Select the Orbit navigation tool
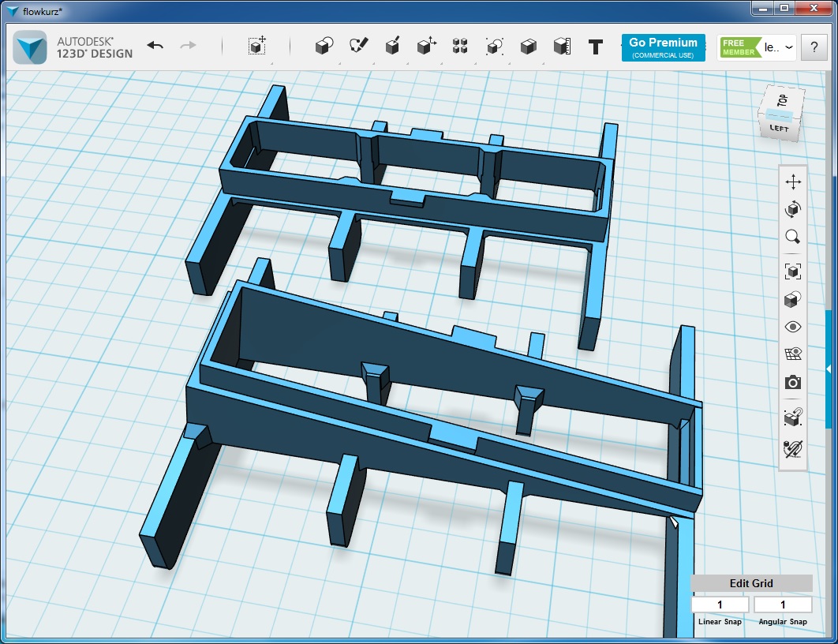Viewport: 838px width, 644px height. [793, 209]
